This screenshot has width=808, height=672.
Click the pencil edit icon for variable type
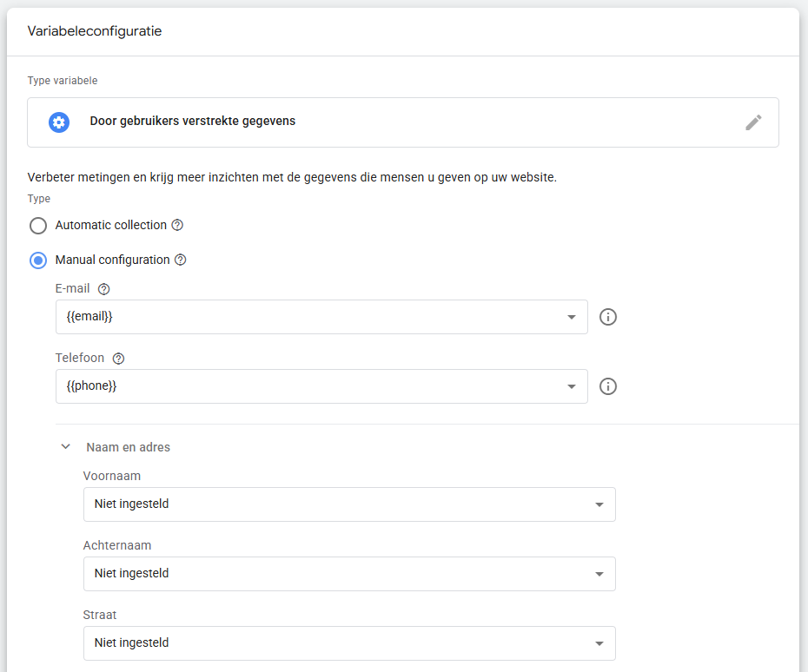[753, 122]
